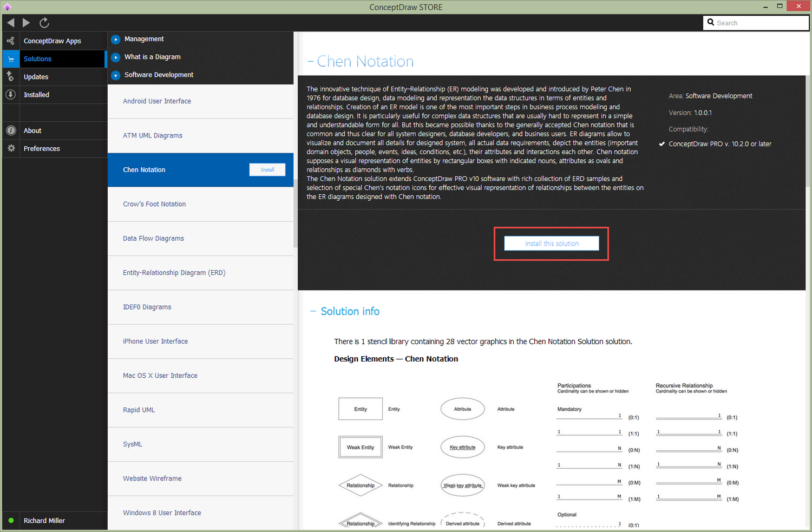
Task: Select iPhone User Interface solution
Action: [x=200, y=341]
